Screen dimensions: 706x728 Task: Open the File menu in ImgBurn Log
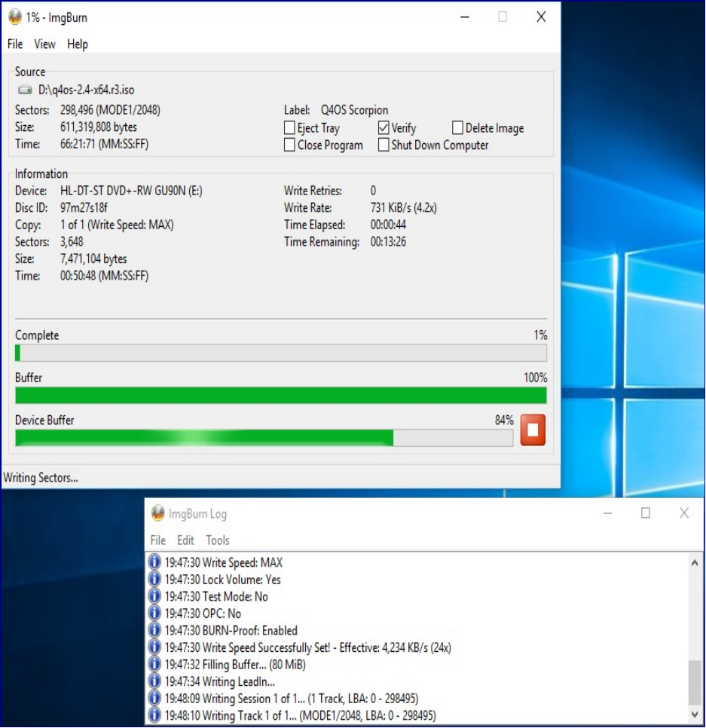pos(157,540)
